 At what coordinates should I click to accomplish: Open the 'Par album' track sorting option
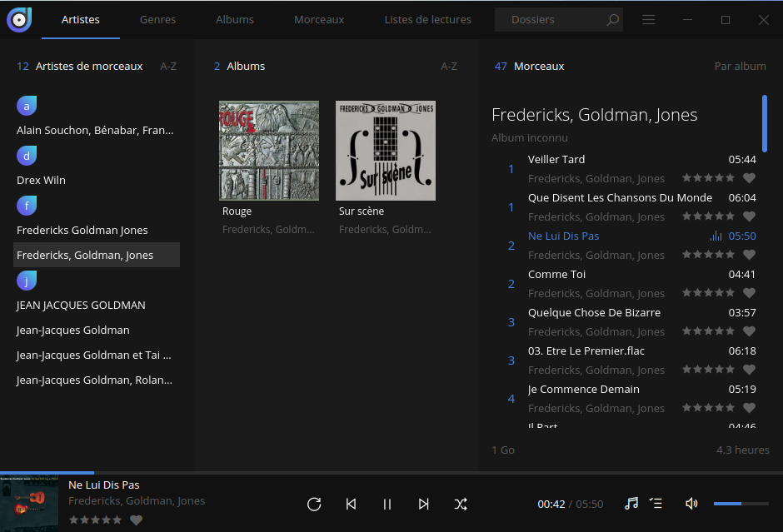tap(740, 67)
